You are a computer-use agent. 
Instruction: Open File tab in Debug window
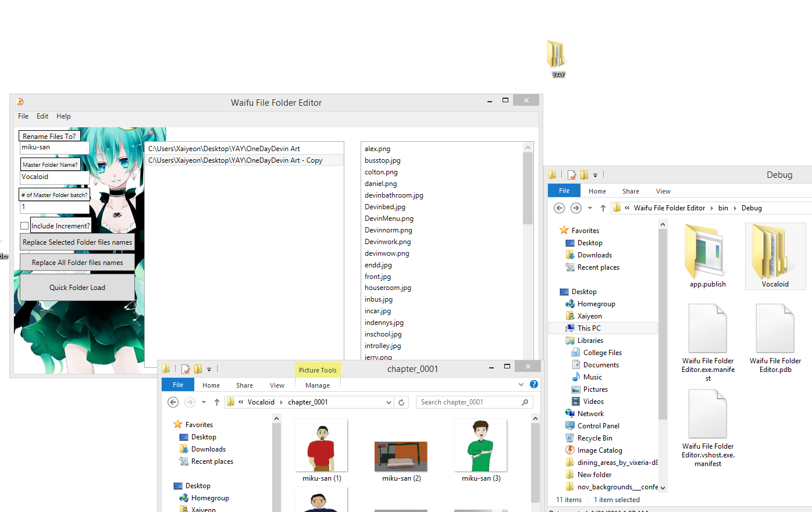564,191
